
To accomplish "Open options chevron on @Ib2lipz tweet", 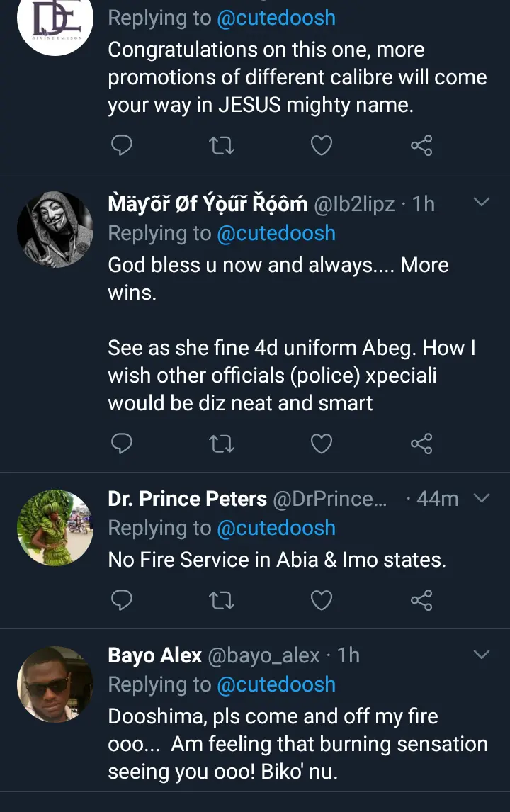I will click(482, 202).
